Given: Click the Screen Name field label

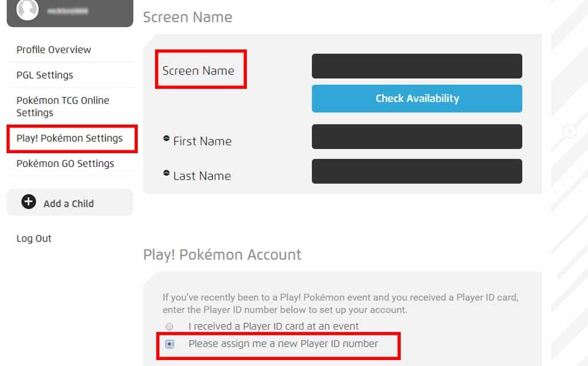Looking at the screenshot, I should pos(199,70).
